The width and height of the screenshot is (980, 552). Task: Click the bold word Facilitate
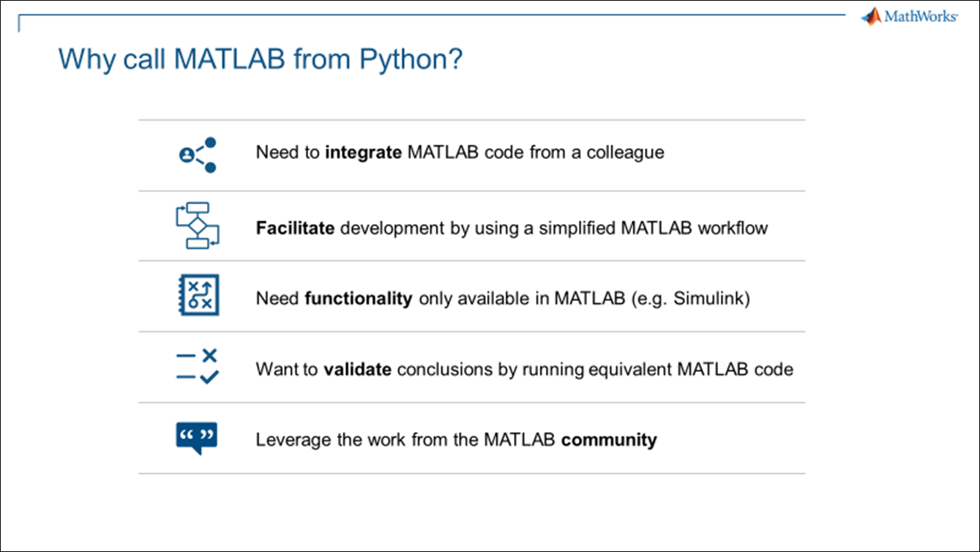(295, 228)
